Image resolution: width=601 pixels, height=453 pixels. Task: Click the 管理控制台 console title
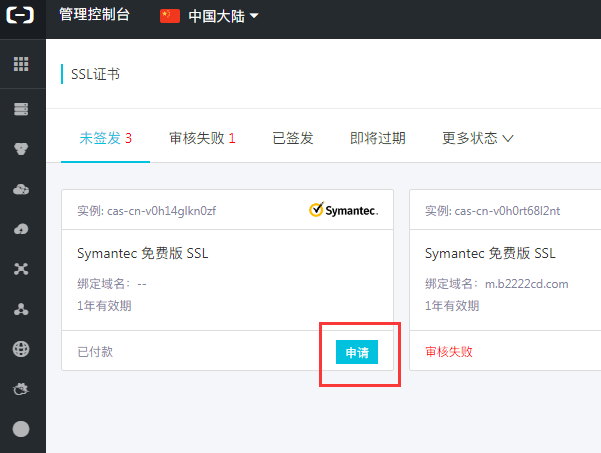94,15
